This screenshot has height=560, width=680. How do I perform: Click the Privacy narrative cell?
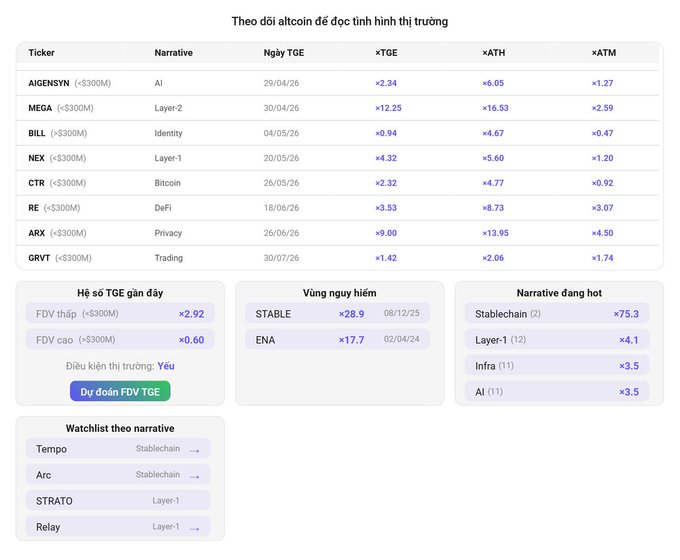[168, 233]
